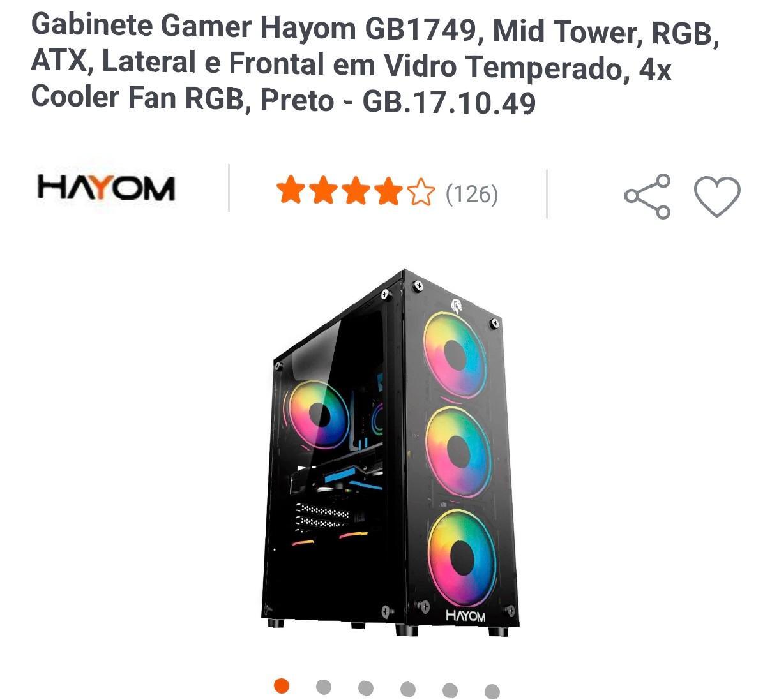Open the (126) reviews count
Image resolution: width=779 pixels, height=700 pixels.
point(472,193)
